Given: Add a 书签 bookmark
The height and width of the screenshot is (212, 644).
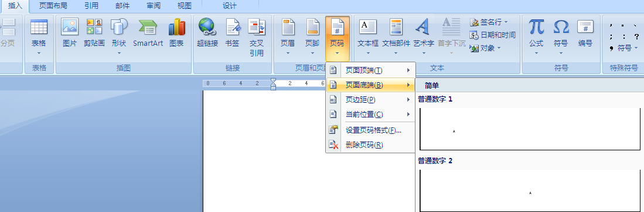Looking at the screenshot, I should 233,33.
